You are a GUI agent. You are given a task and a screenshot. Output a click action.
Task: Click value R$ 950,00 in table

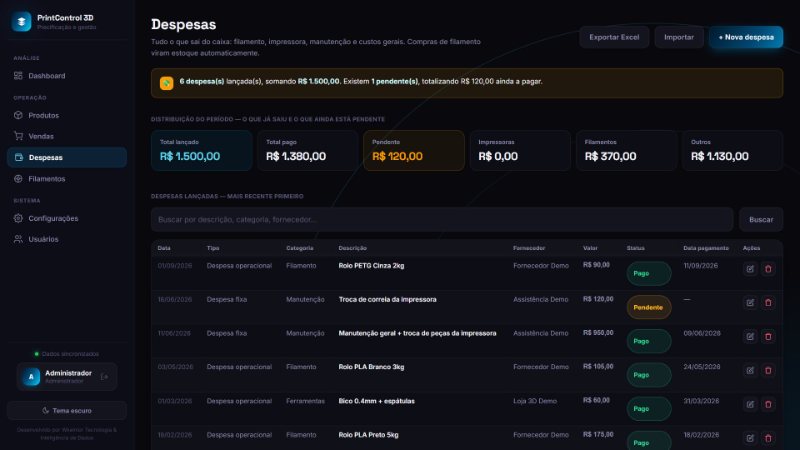click(x=598, y=333)
